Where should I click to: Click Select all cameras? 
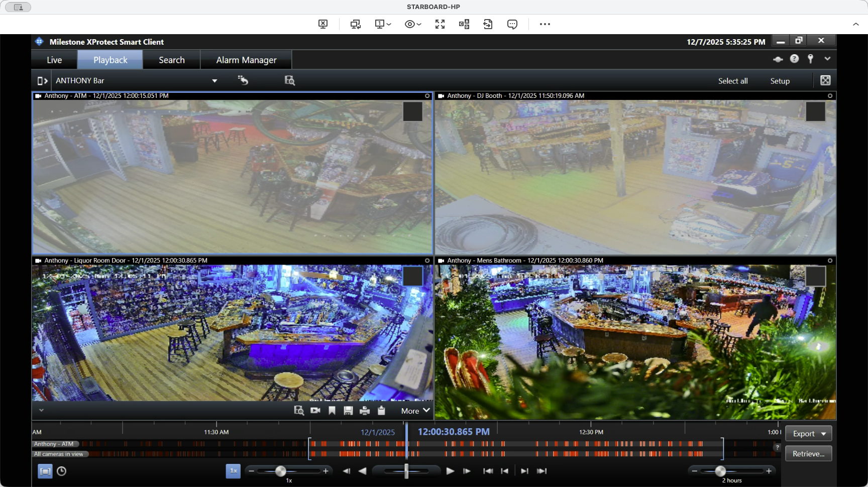733,81
